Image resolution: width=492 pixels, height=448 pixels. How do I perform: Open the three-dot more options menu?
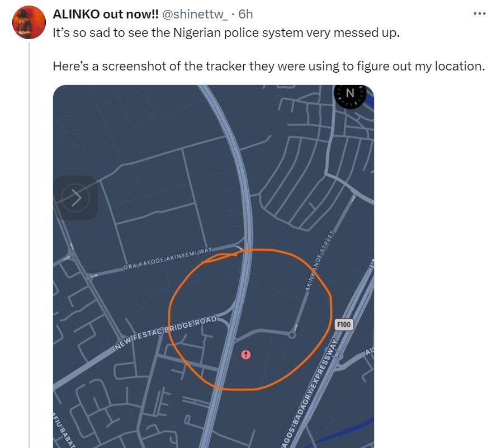coord(479,14)
